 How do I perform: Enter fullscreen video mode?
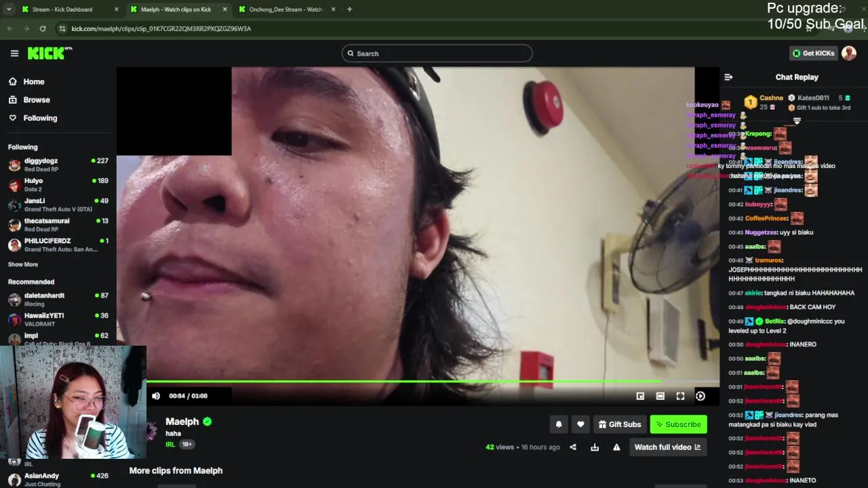(x=680, y=396)
